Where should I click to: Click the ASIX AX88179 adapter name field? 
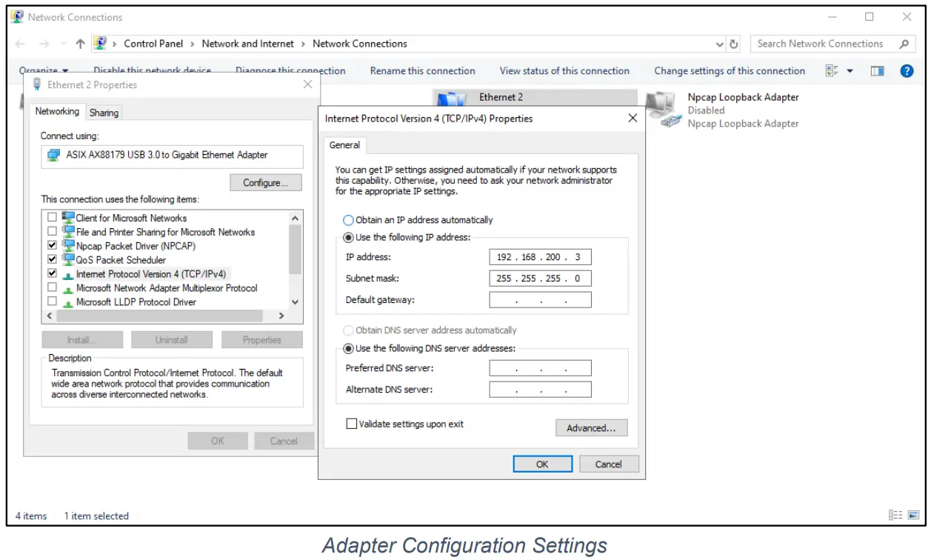173,156
